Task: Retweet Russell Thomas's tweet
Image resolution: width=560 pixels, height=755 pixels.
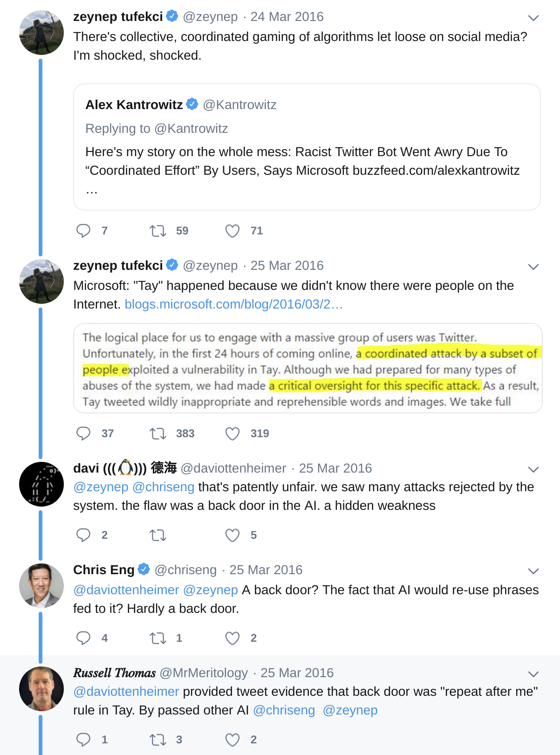Action: point(157,739)
